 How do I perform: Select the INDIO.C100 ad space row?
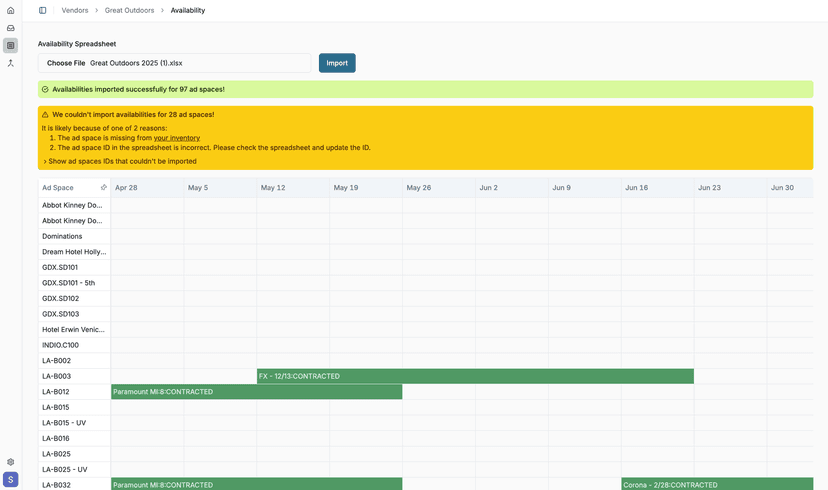click(x=60, y=345)
